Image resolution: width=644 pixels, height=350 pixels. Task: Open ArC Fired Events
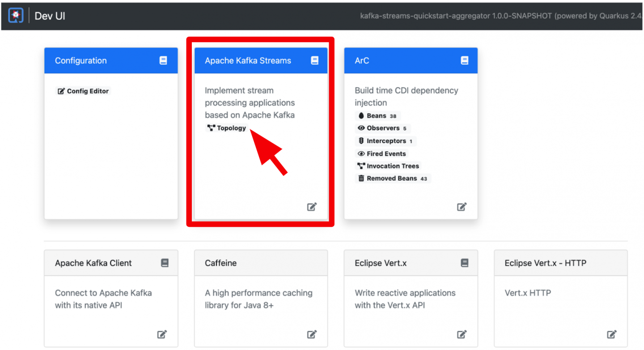tap(381, 154)
